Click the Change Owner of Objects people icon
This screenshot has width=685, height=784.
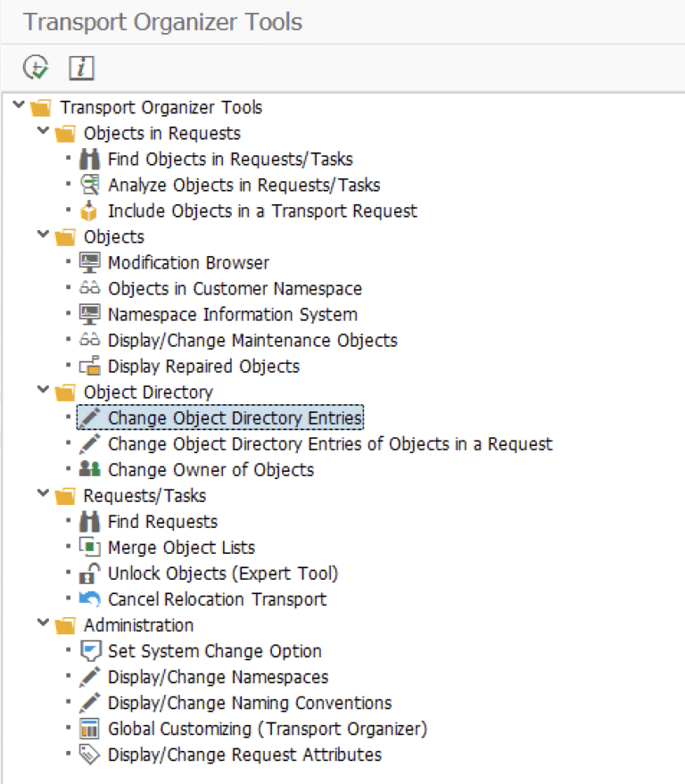[93, 469]
